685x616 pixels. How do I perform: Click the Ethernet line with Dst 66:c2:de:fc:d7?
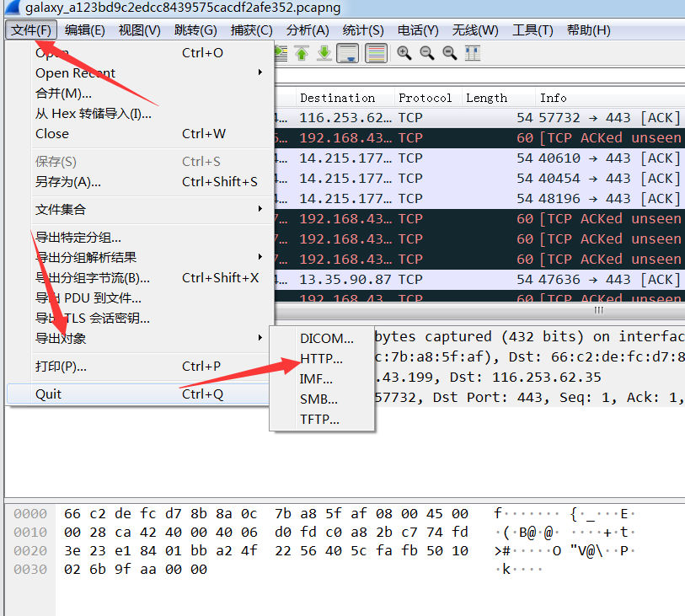[x=529, y=356]
